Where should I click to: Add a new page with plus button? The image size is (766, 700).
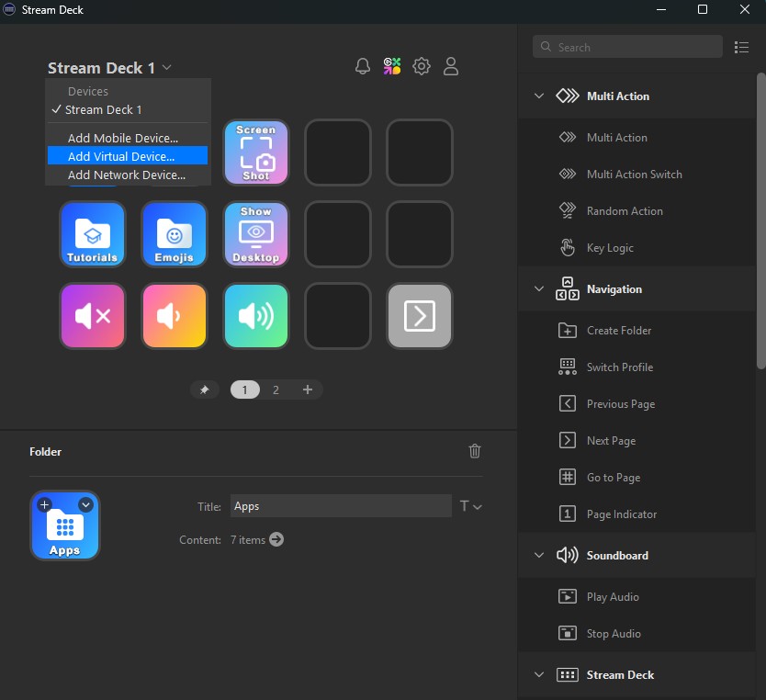[x=308, y=390]
